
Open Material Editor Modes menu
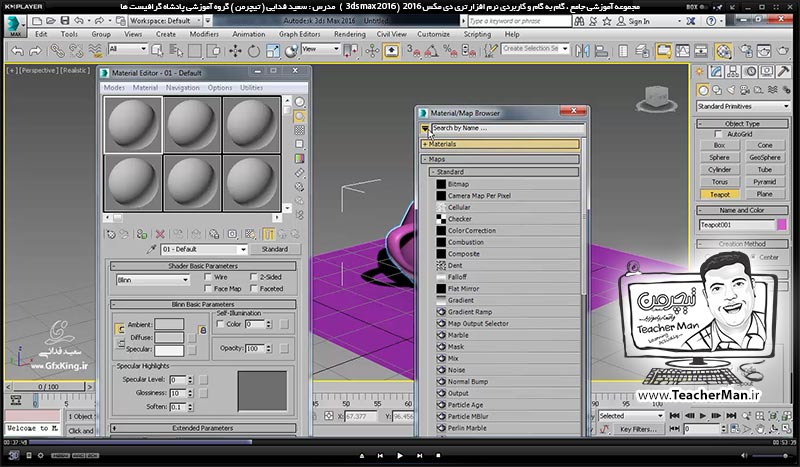coord(114,88)
